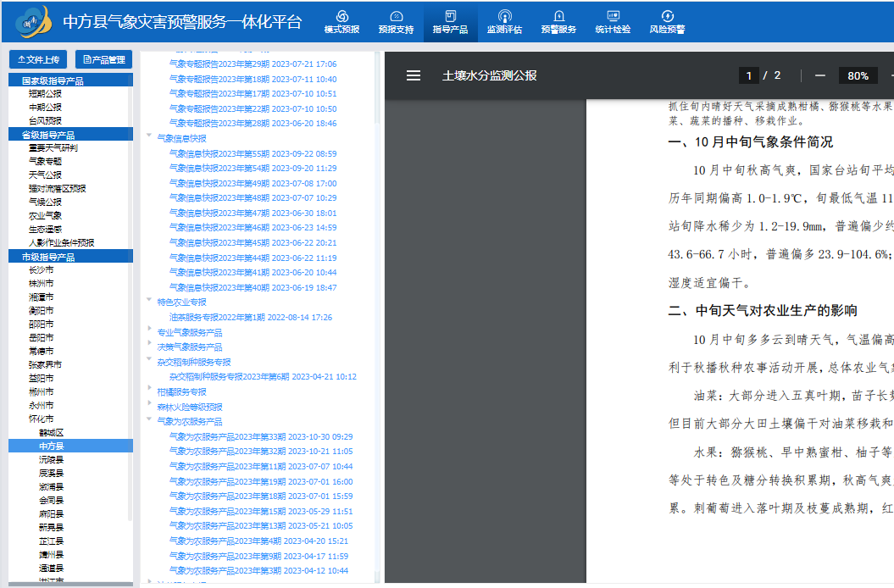Open 强对流落区预报 in the sidebar
This screenshot has width=894, height=588.
coord(57,188)
